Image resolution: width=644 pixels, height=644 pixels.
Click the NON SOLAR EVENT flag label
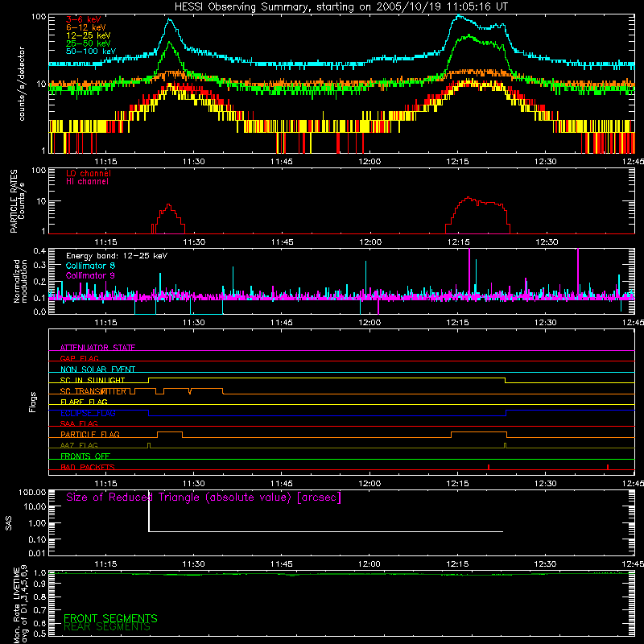97,369
